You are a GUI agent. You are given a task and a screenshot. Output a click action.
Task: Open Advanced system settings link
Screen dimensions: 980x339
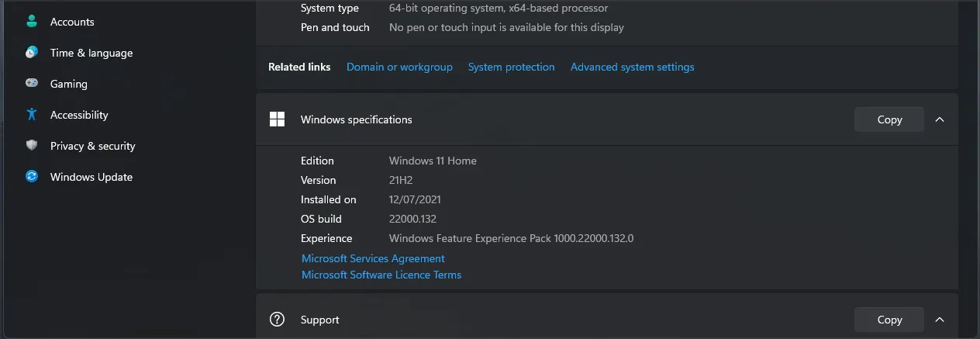click(x=632, y=67)
